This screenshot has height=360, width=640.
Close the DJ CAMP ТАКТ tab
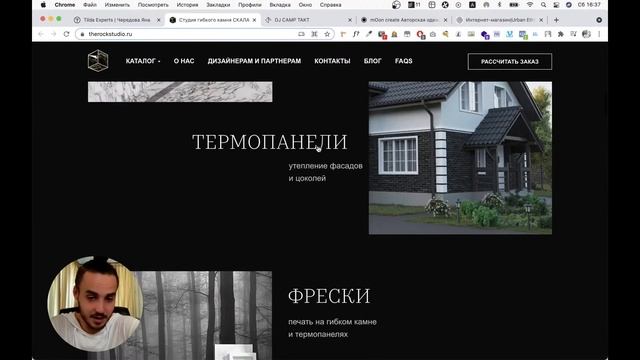click(x=350, y=20)
